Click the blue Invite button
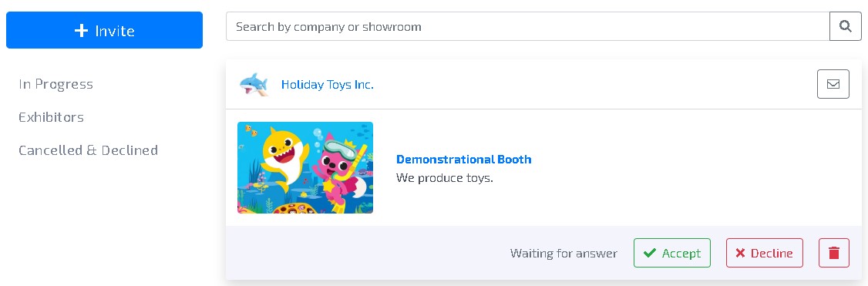This screenshot has height=286, width=868. (104, 30)
